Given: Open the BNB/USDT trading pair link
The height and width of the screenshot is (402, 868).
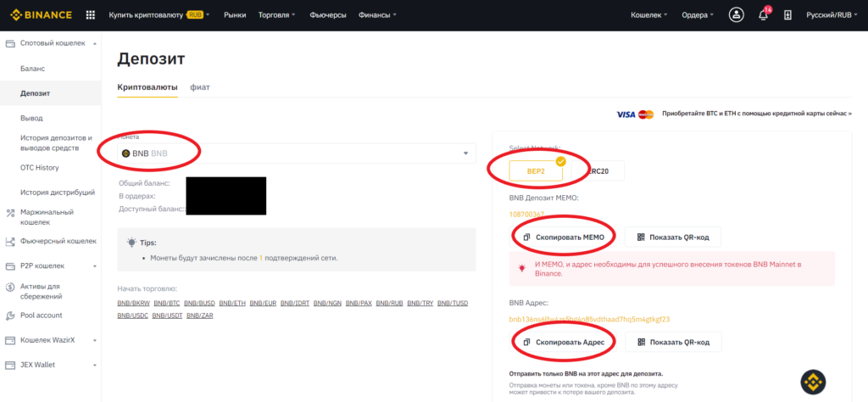Looking at the screenshot, I should click(167, 315).
